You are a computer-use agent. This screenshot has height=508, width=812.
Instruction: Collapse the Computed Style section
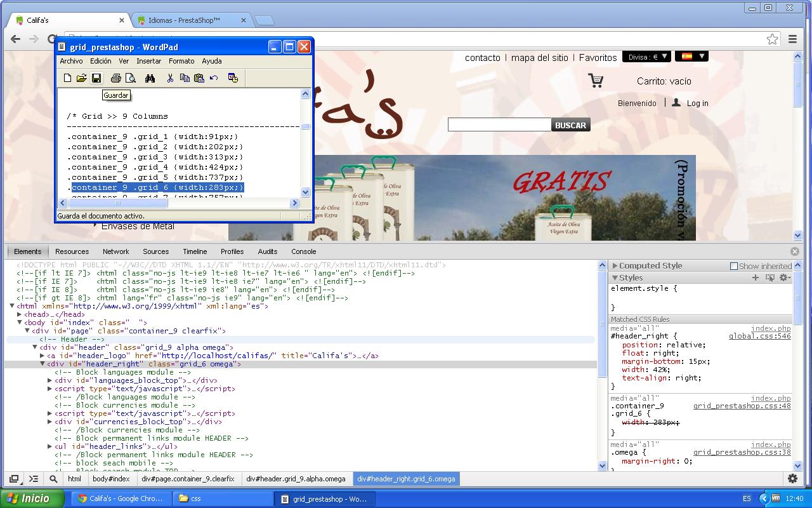click(x=615, y=265)
